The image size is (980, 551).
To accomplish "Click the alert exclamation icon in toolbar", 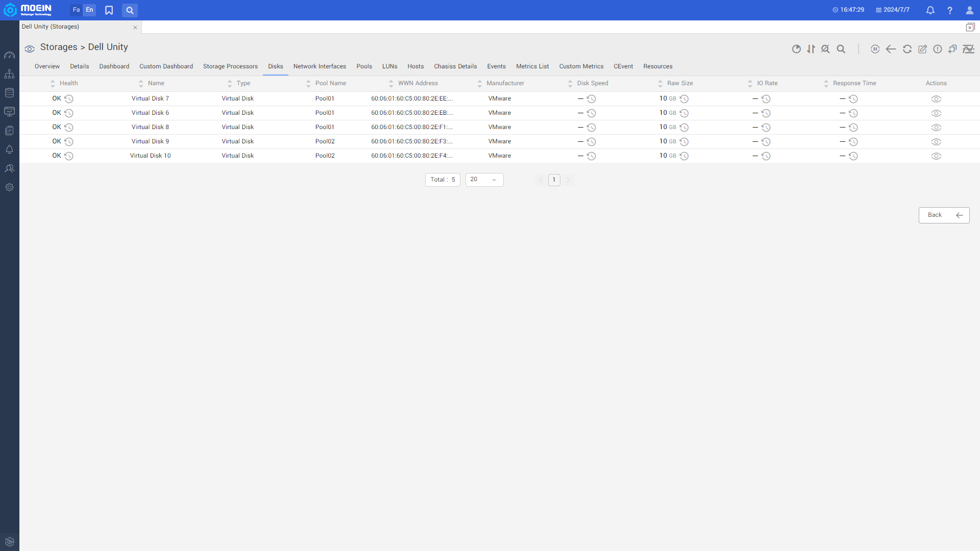I will coord(938,49).
